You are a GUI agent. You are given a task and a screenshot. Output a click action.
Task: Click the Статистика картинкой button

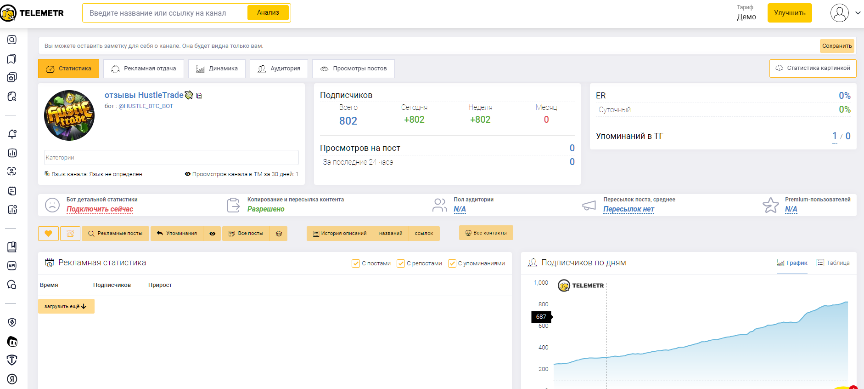tap(813, 68)
